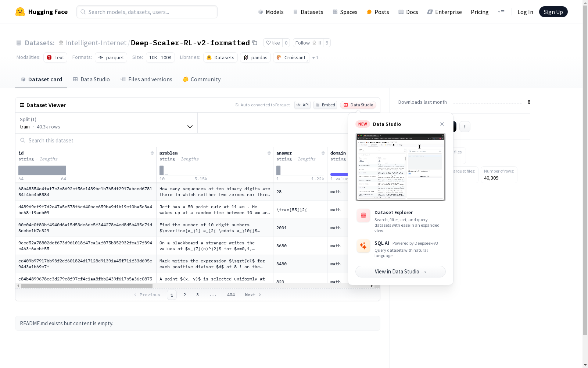Click the follower count 9
The image size is (588, 368).
click(327, 43)
